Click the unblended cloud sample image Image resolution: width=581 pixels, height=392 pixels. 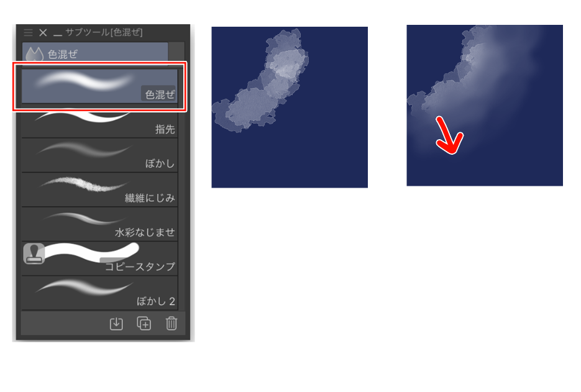tap(290, 107)
